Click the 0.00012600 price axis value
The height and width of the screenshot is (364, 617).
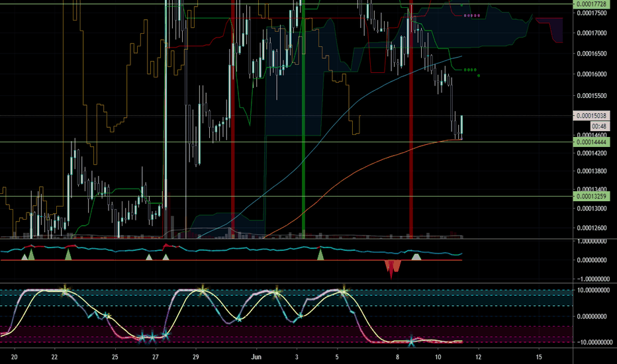tap(591, 228)
